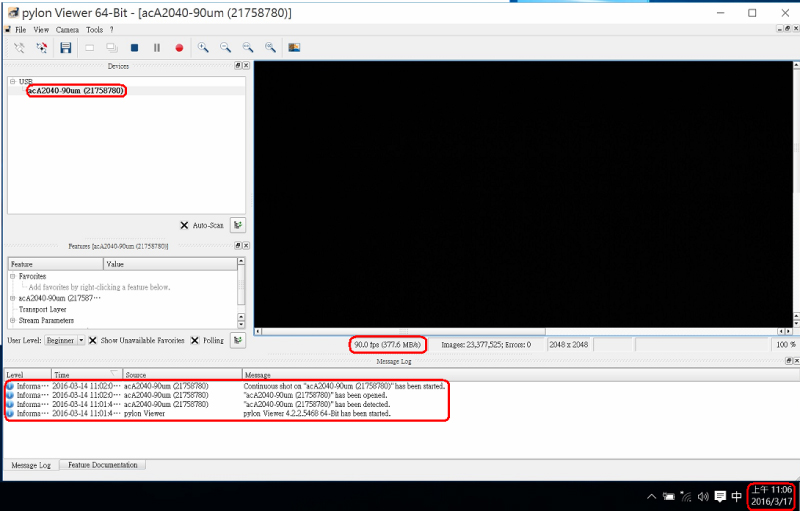The image size is (800, 511).
Task: Click the Pause button in the toolbar
Action: (x=157, y=47)
